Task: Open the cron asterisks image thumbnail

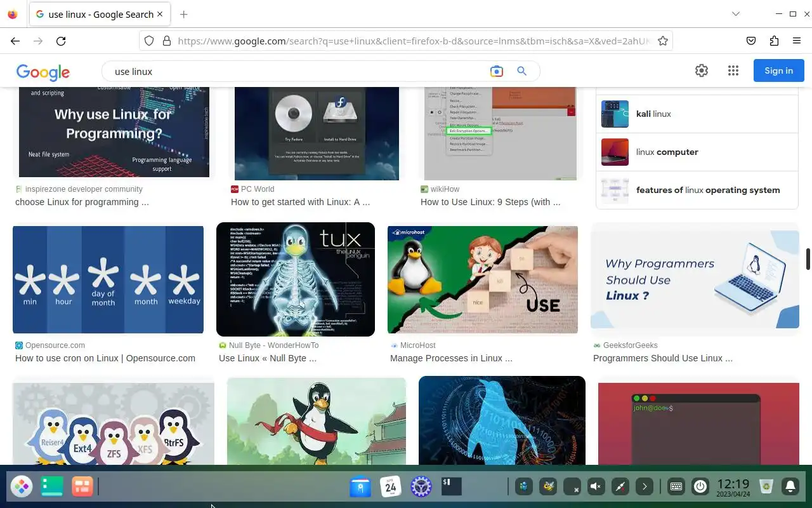Action: 108,279
